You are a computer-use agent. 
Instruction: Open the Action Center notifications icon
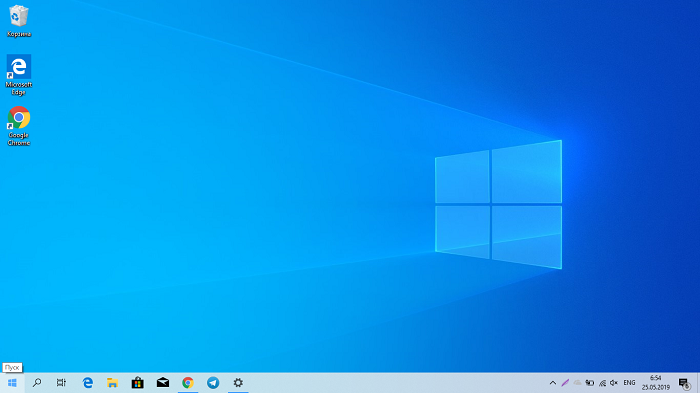(x=684, y=383)
